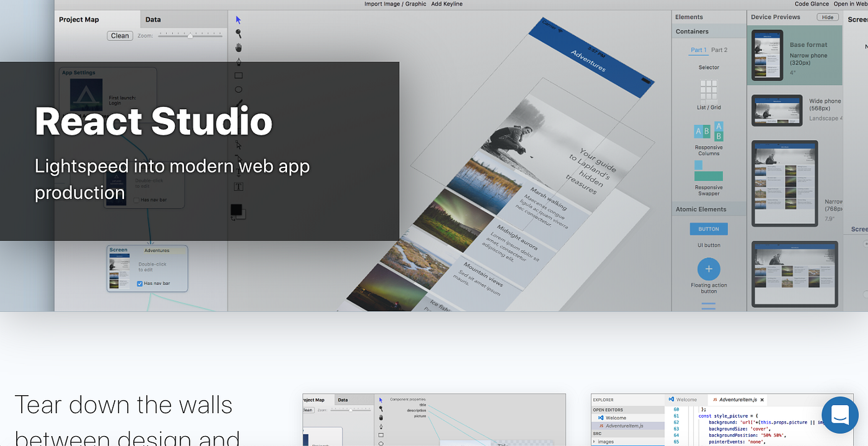The width and height of the screenshot is (868, 446).
Task: Check the dimmed unchecked Has nav bar box
Action: (x=136, y=200)
